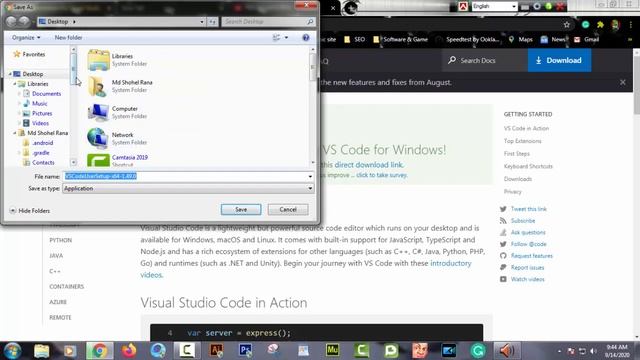Screen dimensions: 640x360
Task: Open the address bar location dropdown
Action: [202, 22]
